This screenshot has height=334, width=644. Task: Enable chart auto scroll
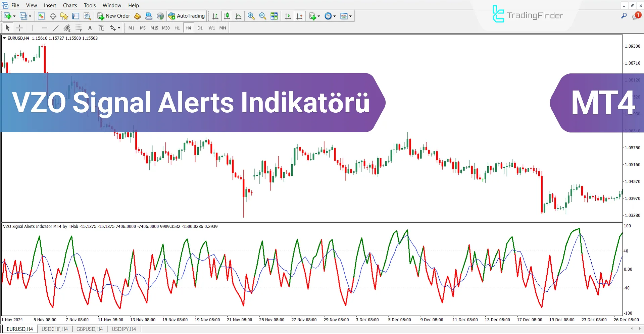(288, 16)
